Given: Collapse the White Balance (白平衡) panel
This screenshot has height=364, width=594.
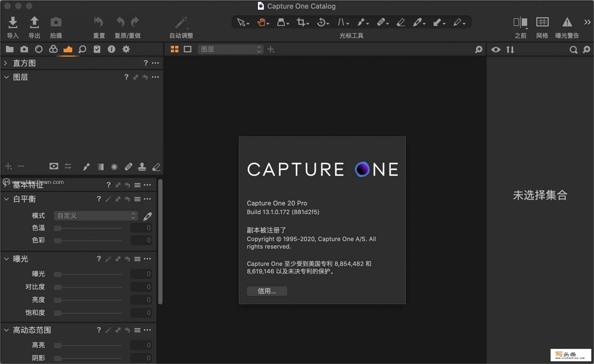Looking at the screenshot, I should click(x=6, y=199).
